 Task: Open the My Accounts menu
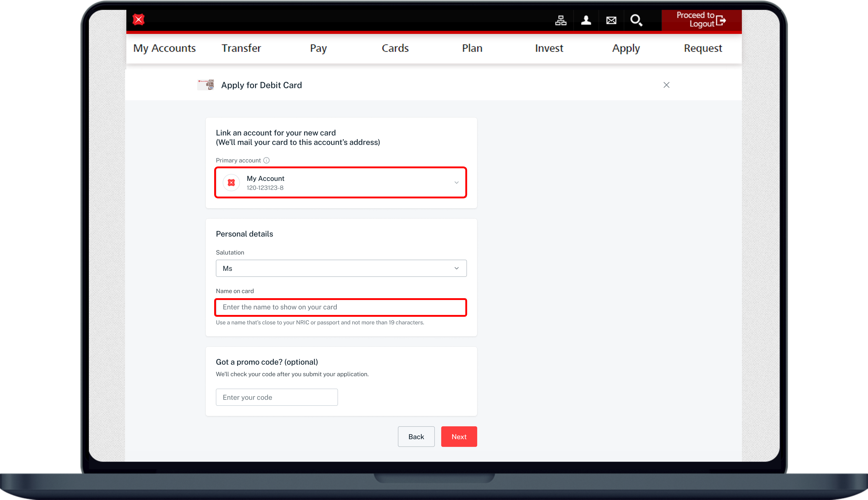tap(164, 48)
